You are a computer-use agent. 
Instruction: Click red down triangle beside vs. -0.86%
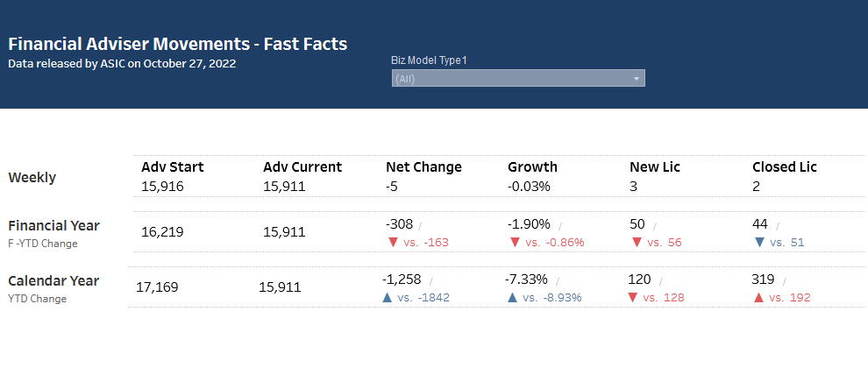pyautogui.click(x=514, y=243)
